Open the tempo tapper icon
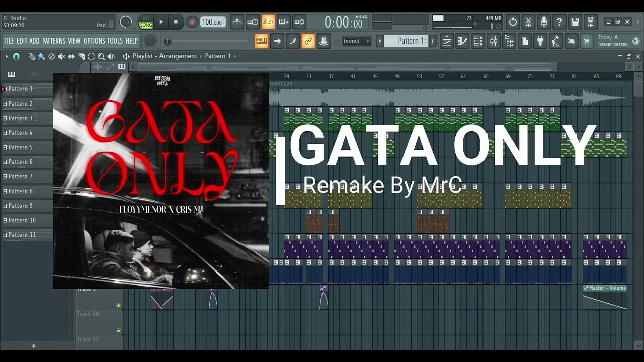The height and width of the screenshot is (362, 644). 556,41
